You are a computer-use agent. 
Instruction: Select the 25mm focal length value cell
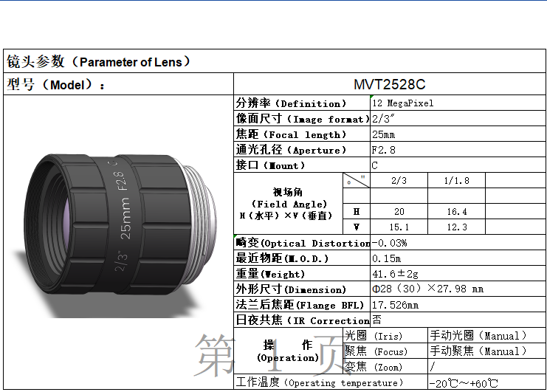coord(458,134)
